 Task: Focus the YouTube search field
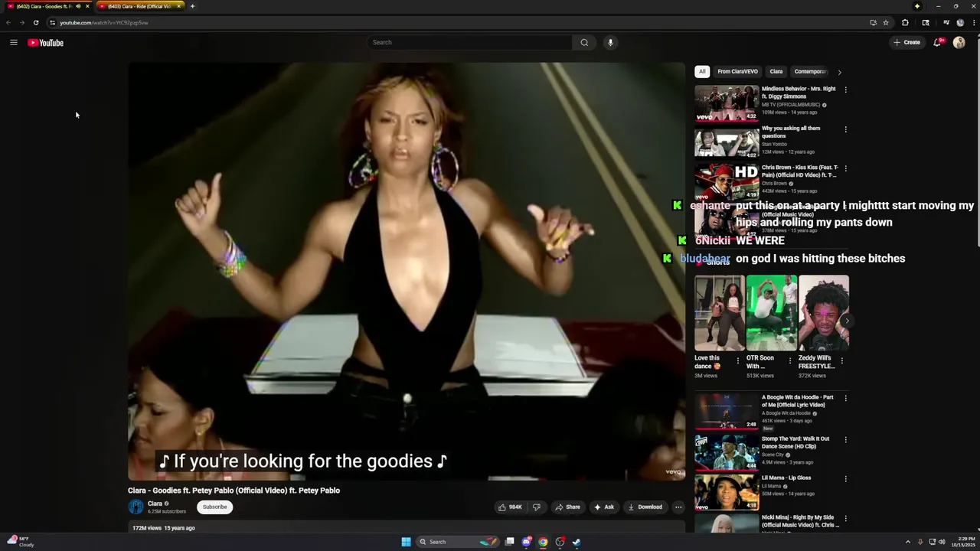coord(469,43)
